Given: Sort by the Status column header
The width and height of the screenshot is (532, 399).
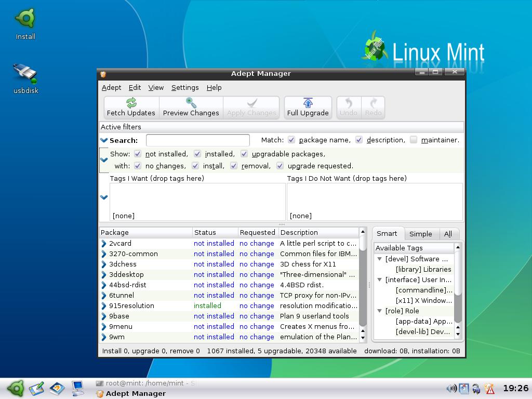Looking at the screenshot, I should tap(215, 232).
